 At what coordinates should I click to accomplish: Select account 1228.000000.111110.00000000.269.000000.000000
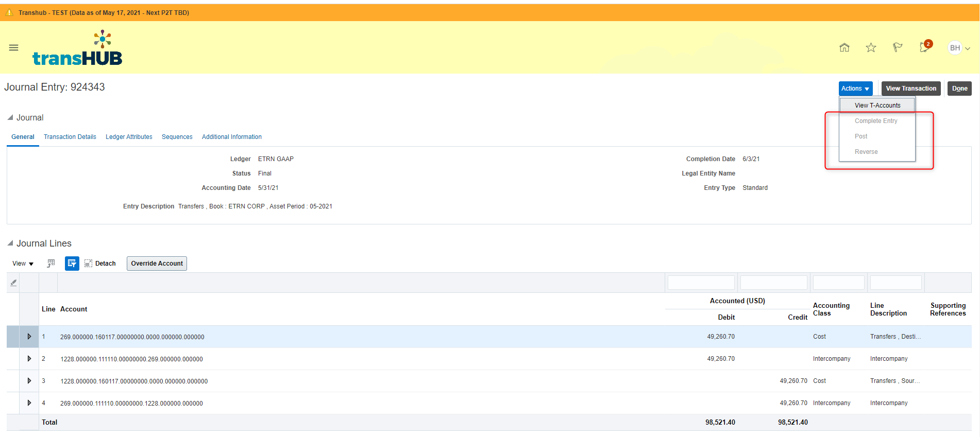132,359
